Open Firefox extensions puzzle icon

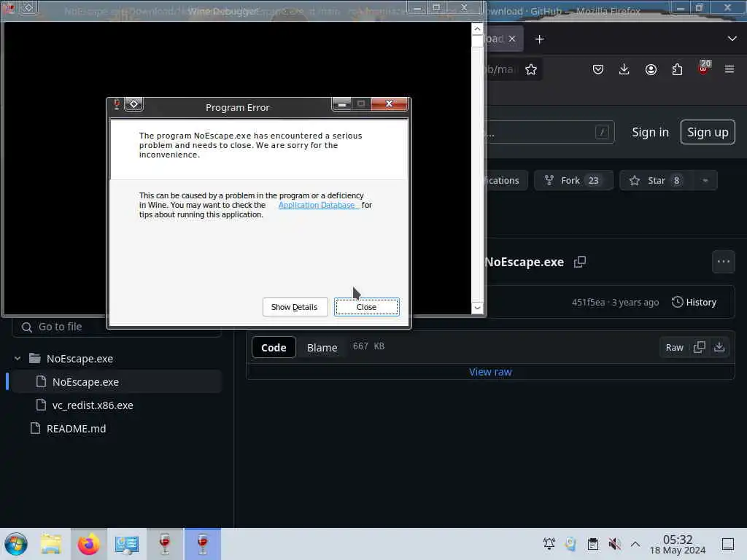coord(677,69)
